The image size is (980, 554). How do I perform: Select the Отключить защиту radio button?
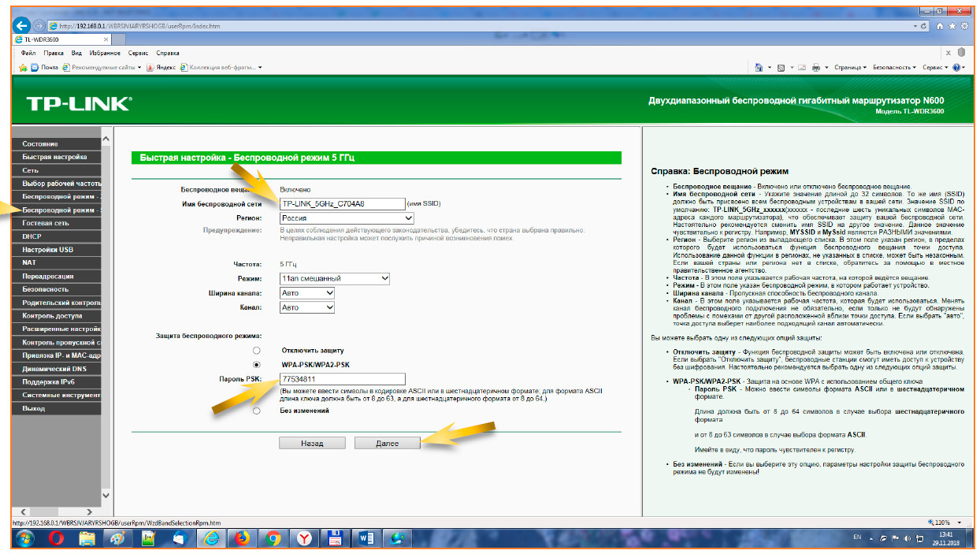pos(256,350)
